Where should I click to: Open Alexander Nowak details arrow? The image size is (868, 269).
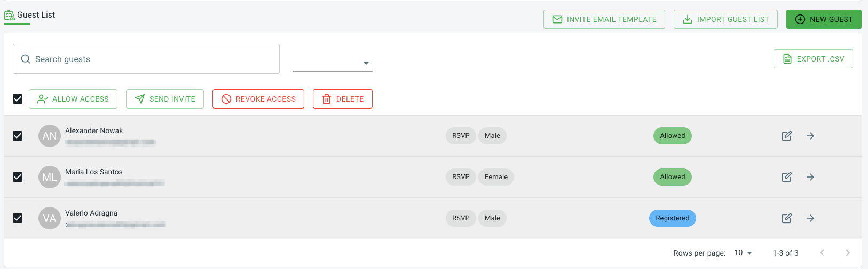click(810, 136)
